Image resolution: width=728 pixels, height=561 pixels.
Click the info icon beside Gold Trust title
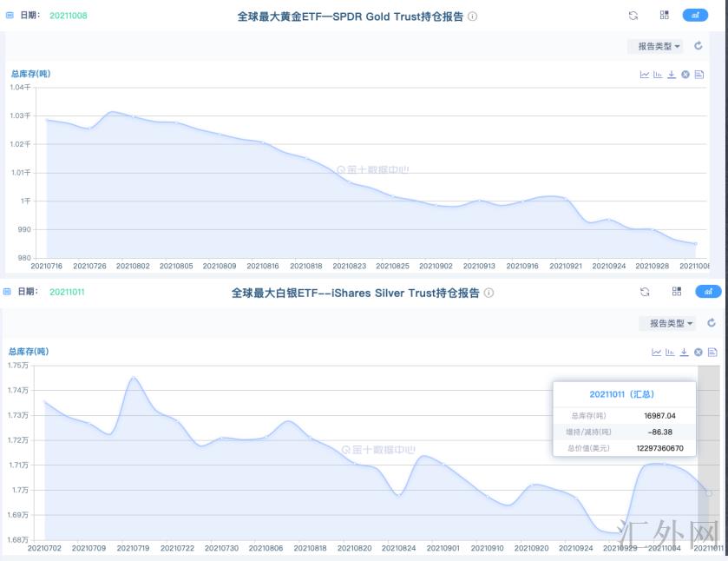[x=473, y=16]
